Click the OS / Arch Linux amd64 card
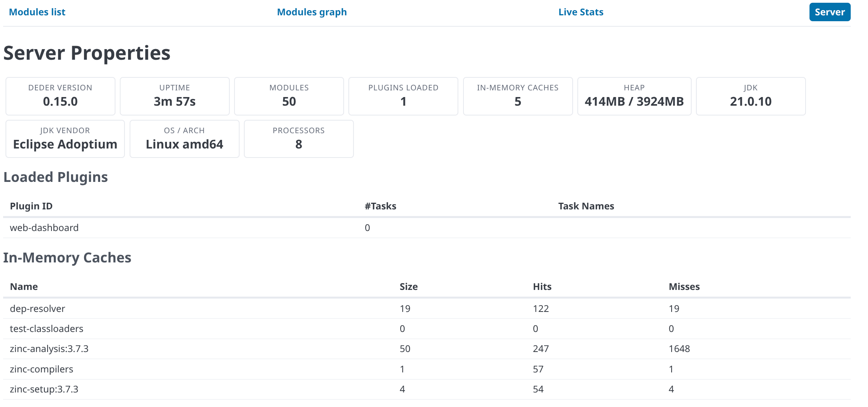Image resolution: width=868 pixels, height=407 pixels. coord(185,139)
